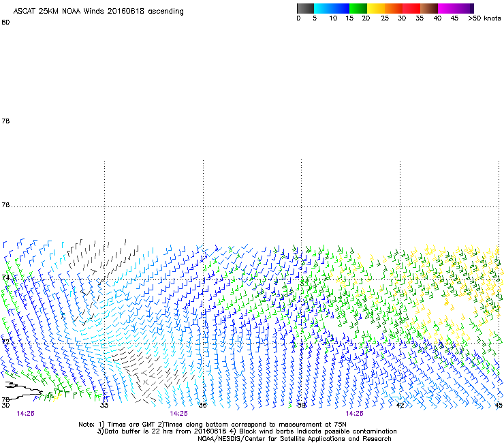Select the 14:26 timestamp between longitudes 33 and 36
The image size is (504, 443).
178,414
